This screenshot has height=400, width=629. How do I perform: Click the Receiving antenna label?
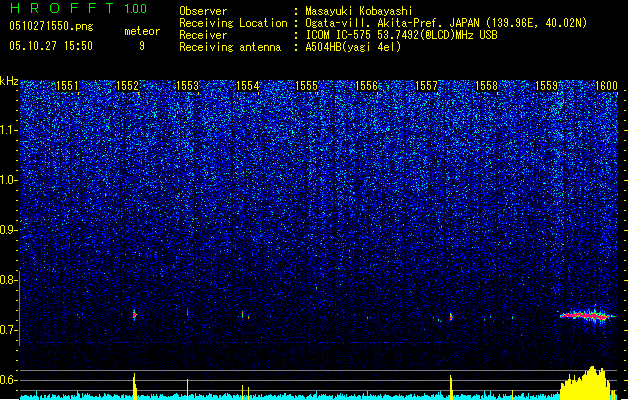click(x=230, y=47)
